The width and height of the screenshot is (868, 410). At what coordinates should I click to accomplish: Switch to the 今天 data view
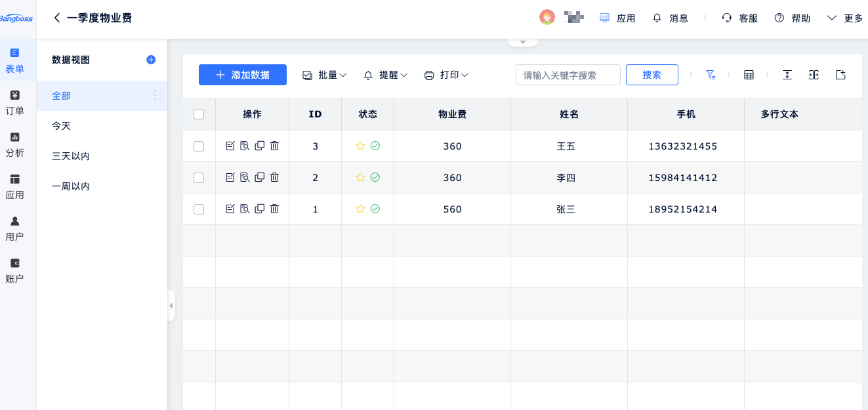pos(61,126)
